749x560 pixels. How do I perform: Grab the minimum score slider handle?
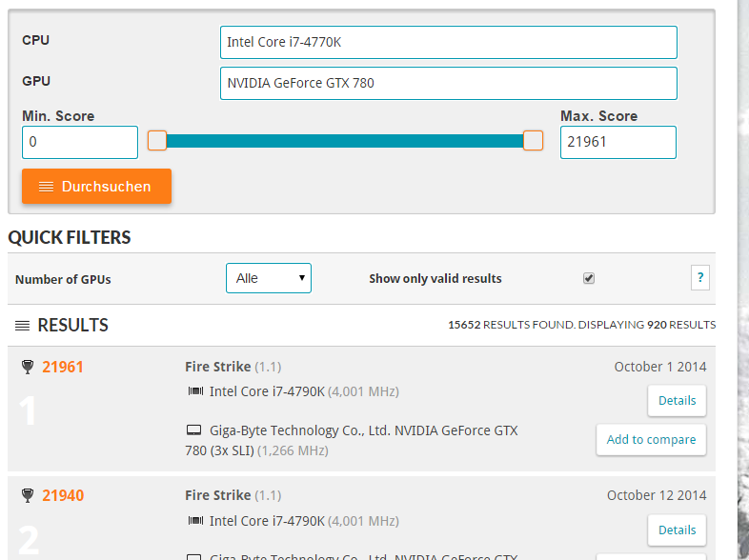point(157,141)
